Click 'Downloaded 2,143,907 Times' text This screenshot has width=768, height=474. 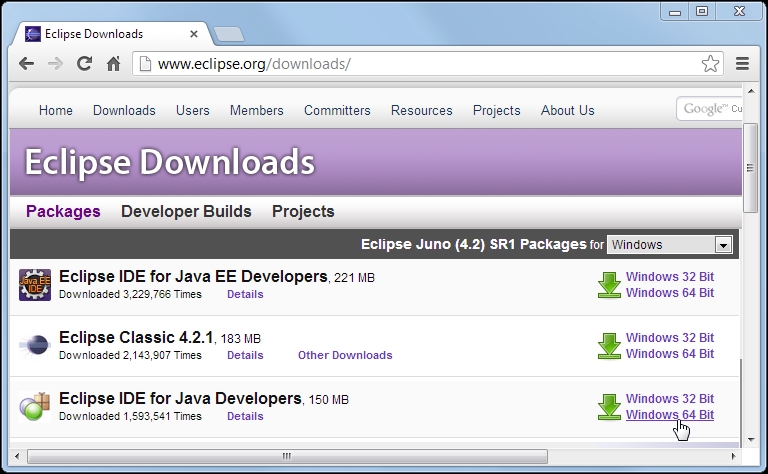pos(130,355)
